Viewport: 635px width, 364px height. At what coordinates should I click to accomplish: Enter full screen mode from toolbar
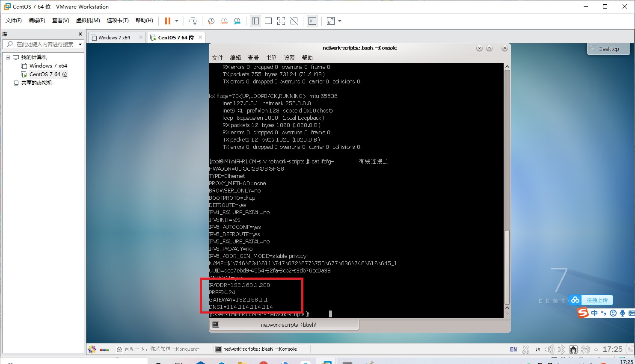281,21
